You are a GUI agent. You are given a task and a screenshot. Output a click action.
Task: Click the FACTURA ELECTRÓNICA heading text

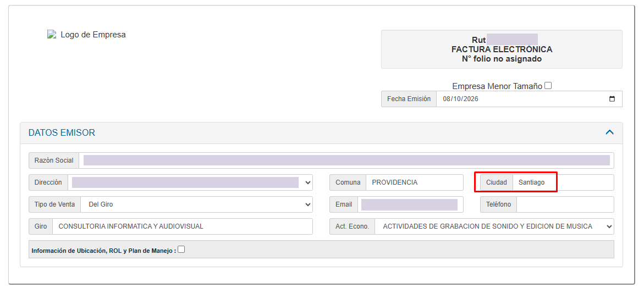click(x=502, y=49)
